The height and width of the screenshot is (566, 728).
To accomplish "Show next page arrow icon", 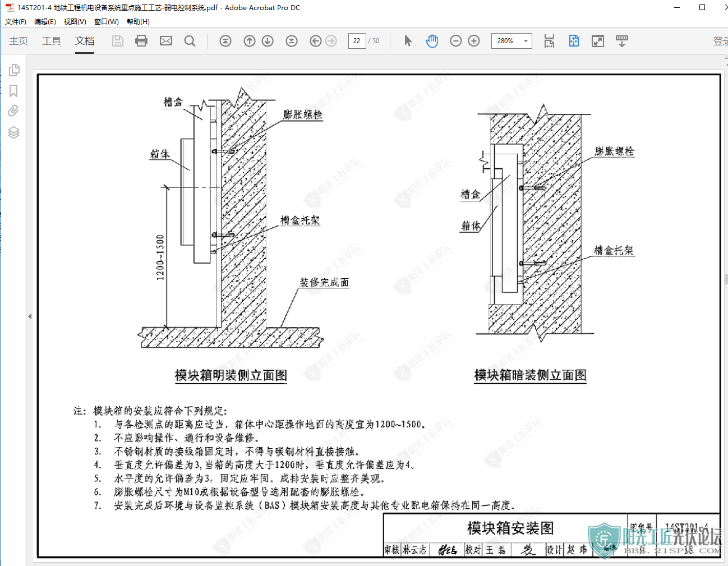I will [x=268, y=41].
